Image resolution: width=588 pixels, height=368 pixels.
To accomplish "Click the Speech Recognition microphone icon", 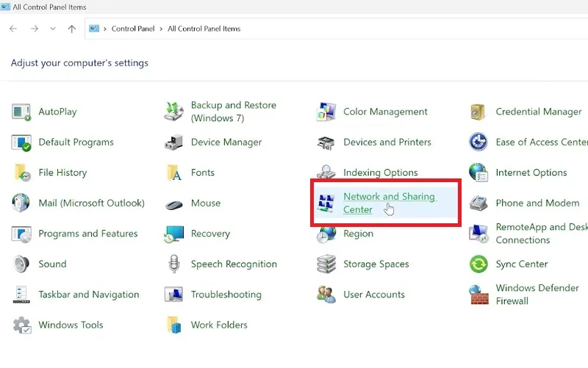I will click(173, 264).
